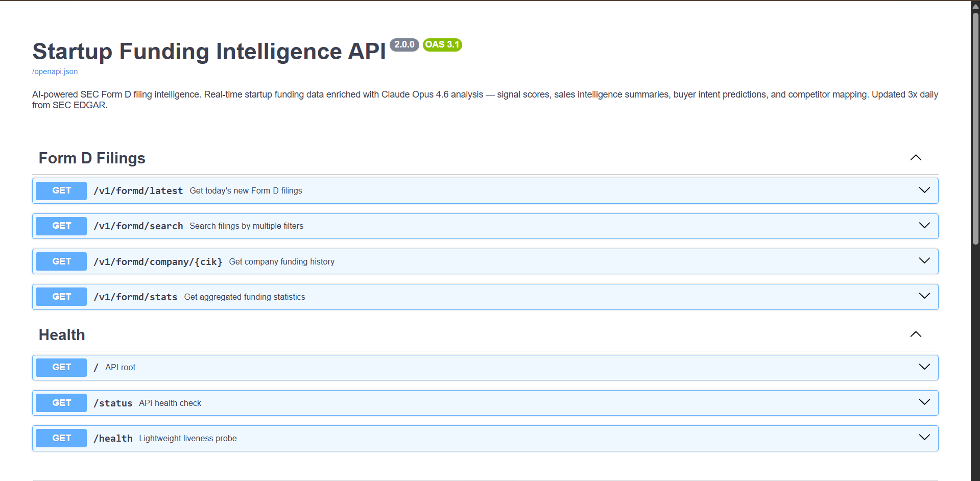This screenshot has width=980, height=481.
Task: Click the 2.0.0 version badge
Action: [x=404, y=44]
